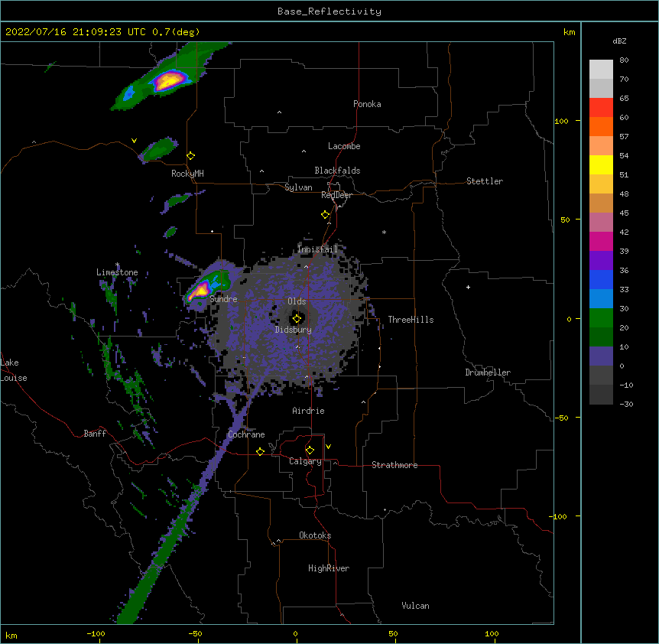Click the Lacombe city label

(344, 146)
